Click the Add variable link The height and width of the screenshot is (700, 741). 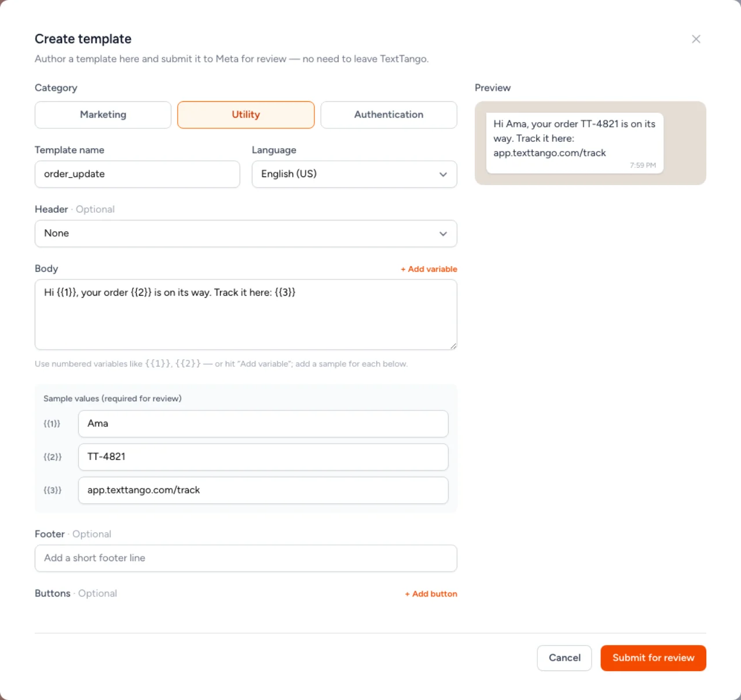point(429,269)
